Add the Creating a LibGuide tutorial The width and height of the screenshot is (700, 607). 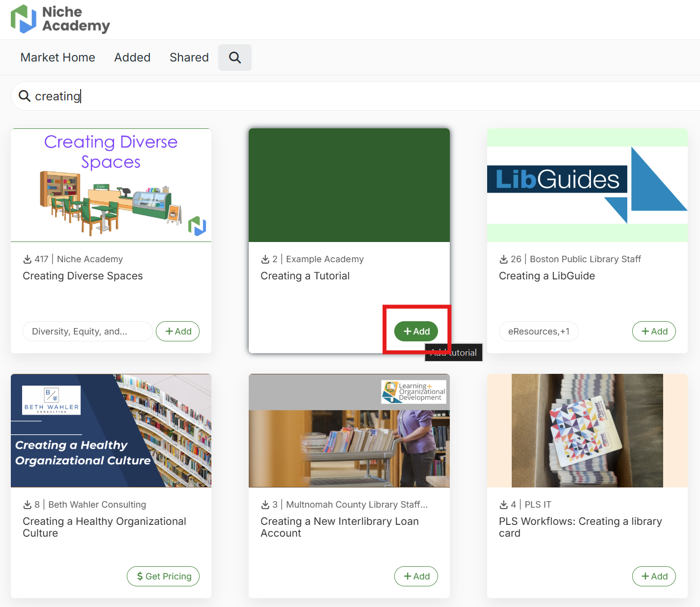(x=654, y=332)
